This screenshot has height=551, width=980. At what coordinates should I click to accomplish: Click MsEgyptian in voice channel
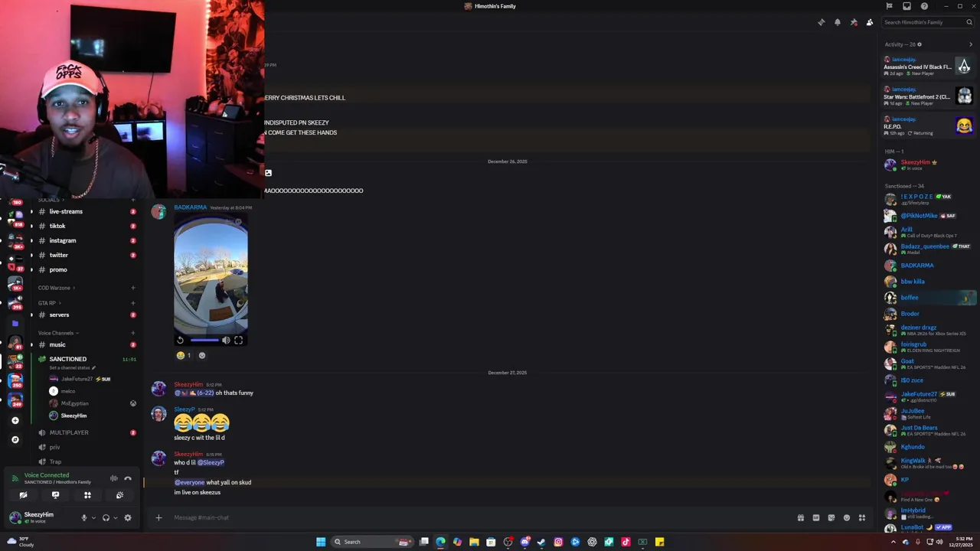pos(74,403)
